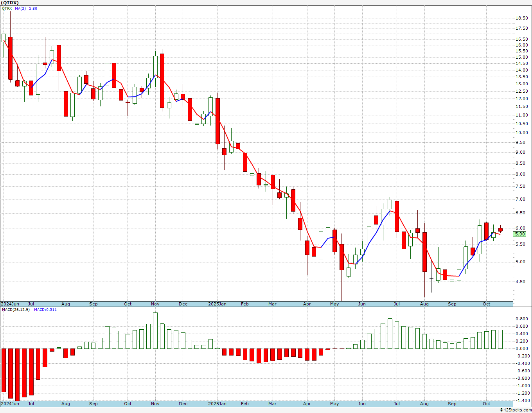Click the tallest green MACD bar in November
The height and width of the screenshot is (413, 532).
point(155,330)
